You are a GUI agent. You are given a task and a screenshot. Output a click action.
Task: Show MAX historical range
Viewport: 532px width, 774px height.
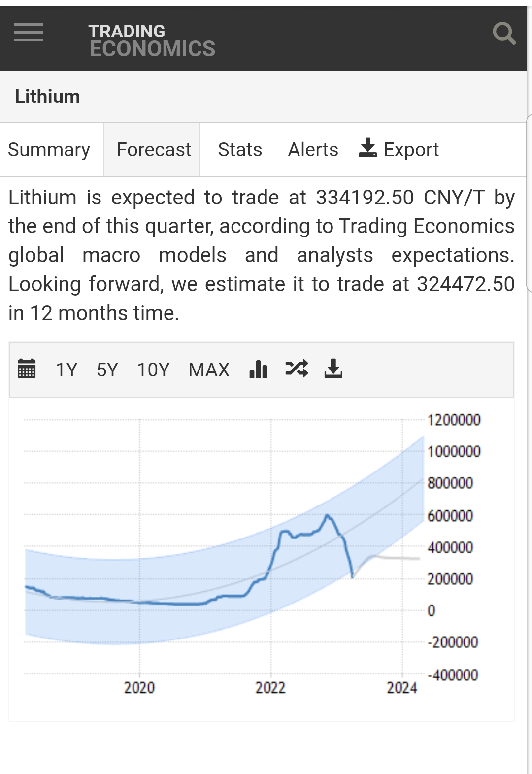(x=209, y=370)
